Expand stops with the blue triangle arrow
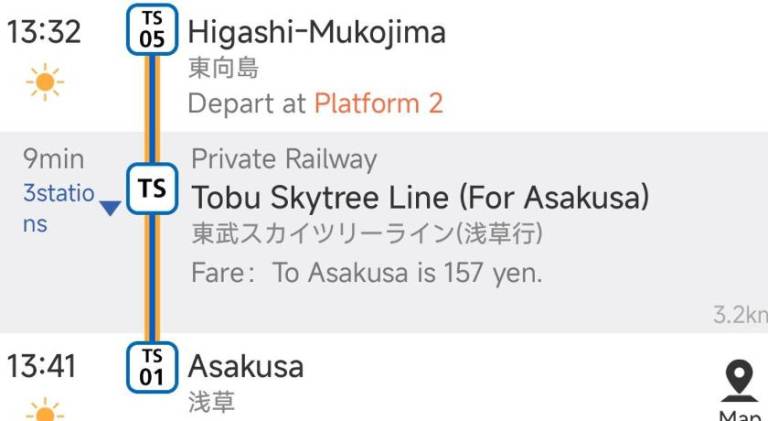 (110, 207)
